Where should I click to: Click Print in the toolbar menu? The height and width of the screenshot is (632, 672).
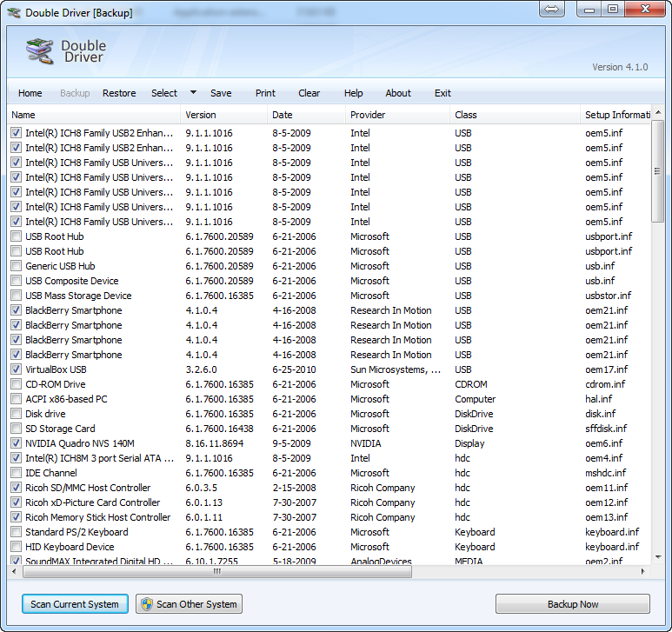(265, 93)
